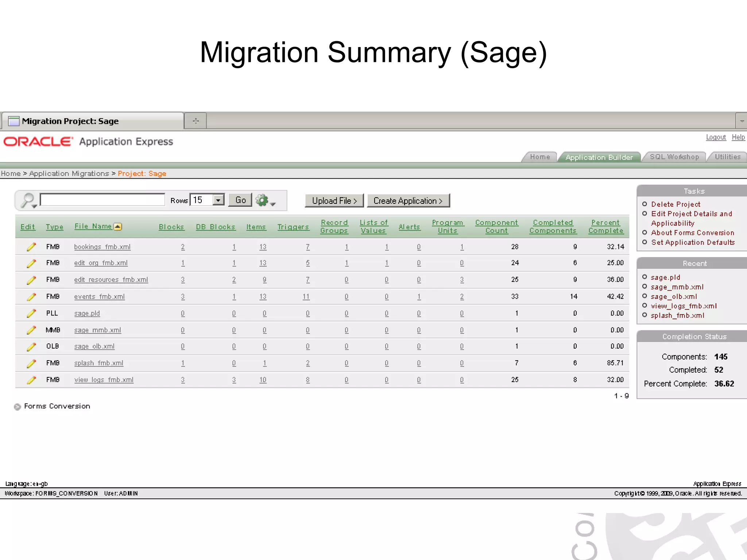This screenshot has width=747, height=560.
Task: Choose Set Application Defaults task
Action: point(693,242)
